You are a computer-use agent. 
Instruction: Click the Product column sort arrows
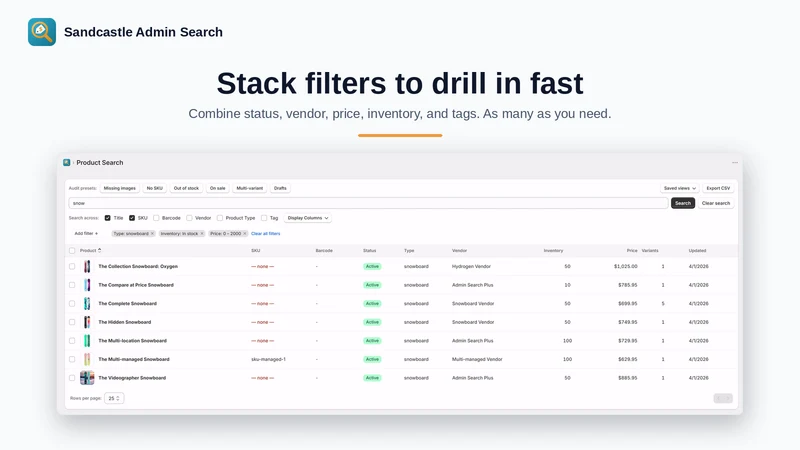point(99,251)
